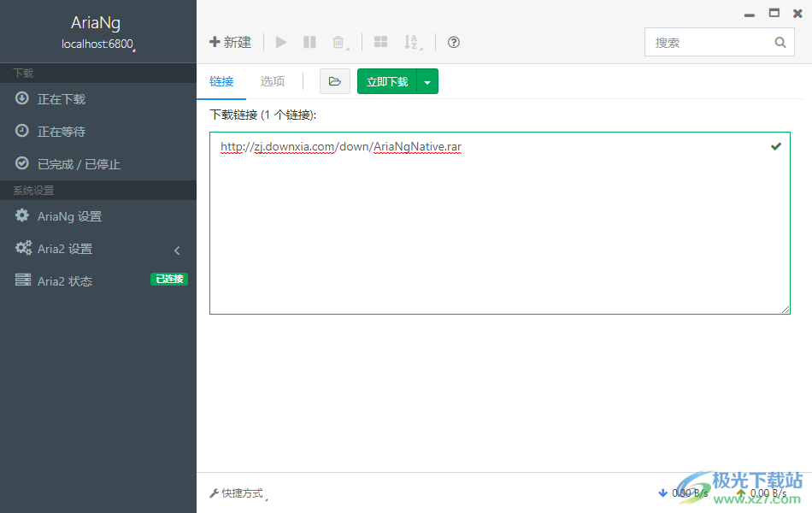Click the download speed 0.00 B/s indicator
Viewport: 812px width, 513px height.
(x=683, y=493)
